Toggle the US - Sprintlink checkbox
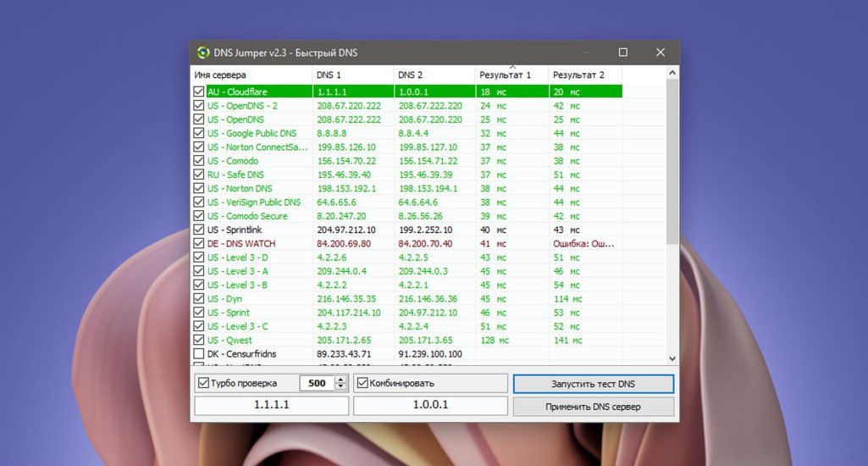The image size is (868, 466). [x=199, y=230]
